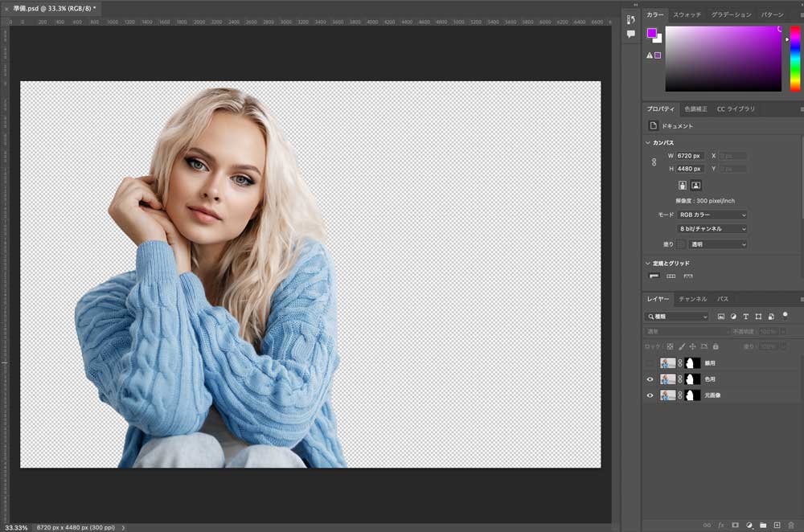Screen dimensions: 804x532
Task: Hide the 色用 layer
Action: coord(650,379)
